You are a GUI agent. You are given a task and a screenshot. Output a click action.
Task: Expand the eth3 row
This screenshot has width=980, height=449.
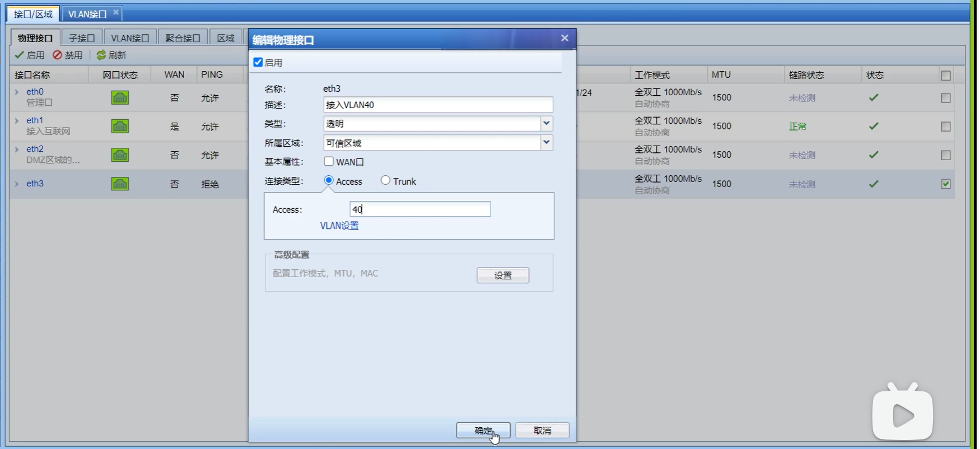click(x=17, y=184)
